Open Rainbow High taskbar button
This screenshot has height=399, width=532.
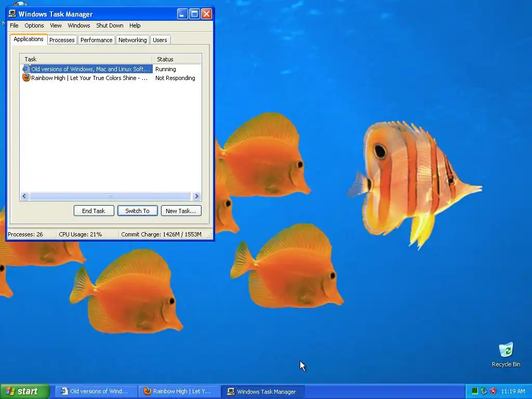point(179,391)
